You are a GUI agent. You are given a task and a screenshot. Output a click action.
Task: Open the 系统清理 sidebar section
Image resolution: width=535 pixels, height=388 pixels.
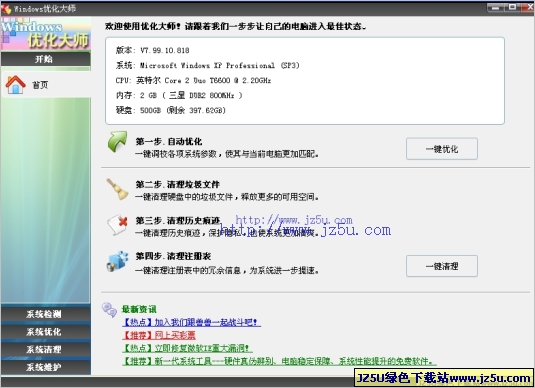(x=46, y=349)
